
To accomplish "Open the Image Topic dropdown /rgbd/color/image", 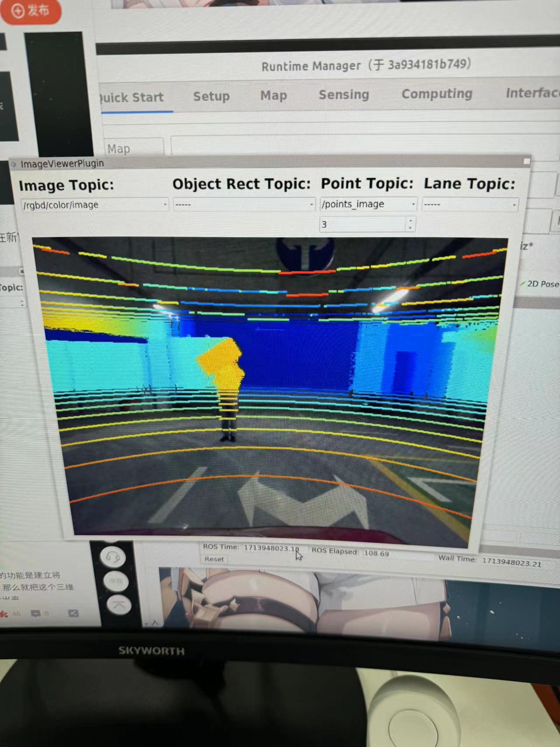I will tap(95, 205).
